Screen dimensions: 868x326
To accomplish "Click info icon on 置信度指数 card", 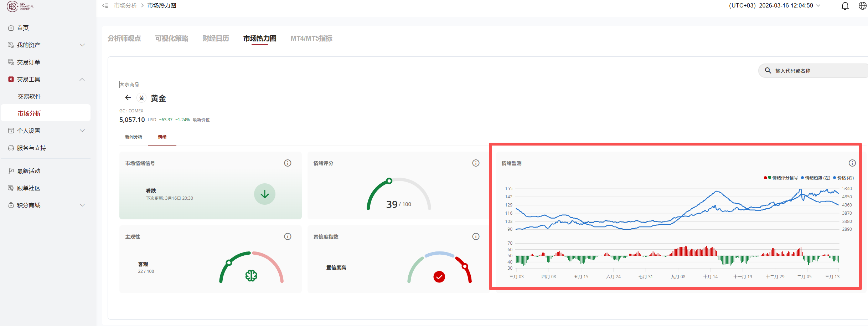I will (476, 236).
